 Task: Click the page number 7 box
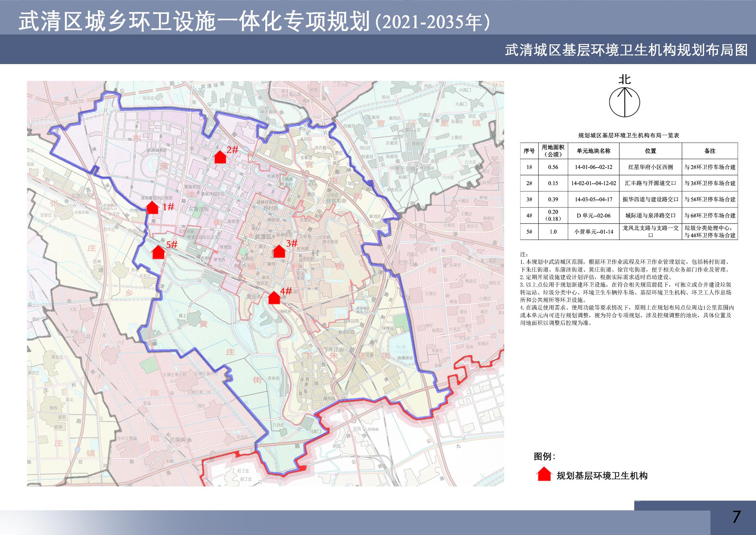[736, 517]
